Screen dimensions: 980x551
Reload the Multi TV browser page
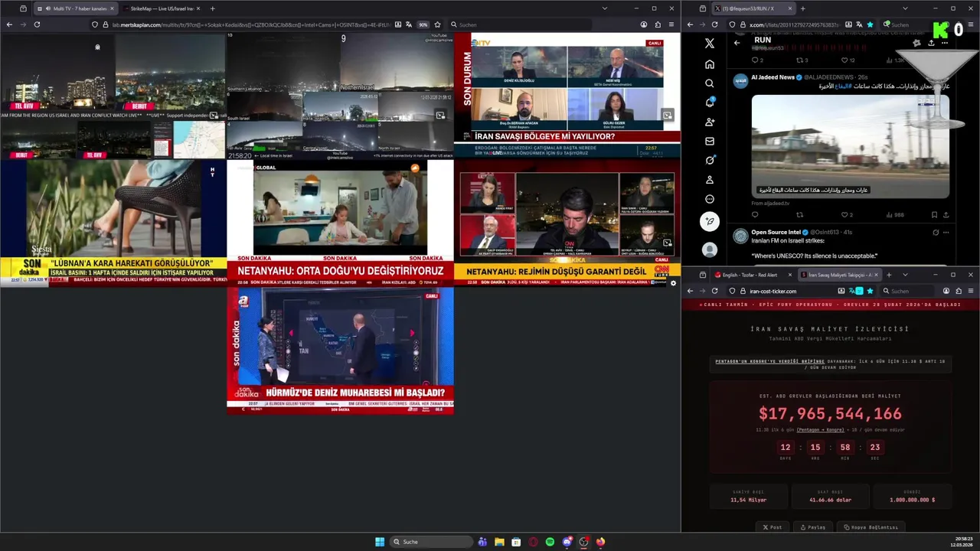tap(37, 24)
